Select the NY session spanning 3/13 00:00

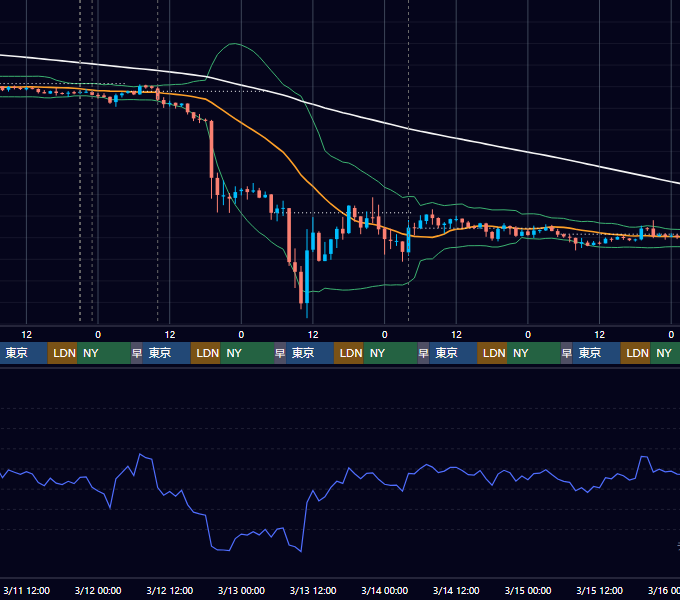247,353
